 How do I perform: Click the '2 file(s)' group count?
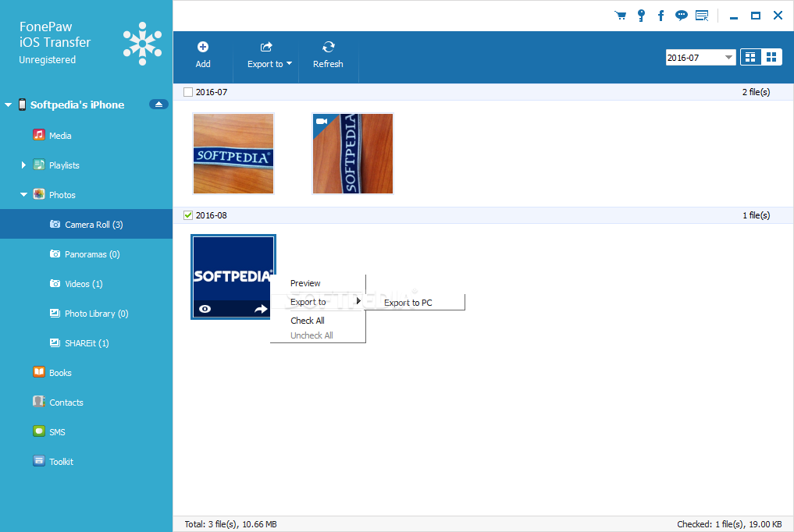coord(756,92)
